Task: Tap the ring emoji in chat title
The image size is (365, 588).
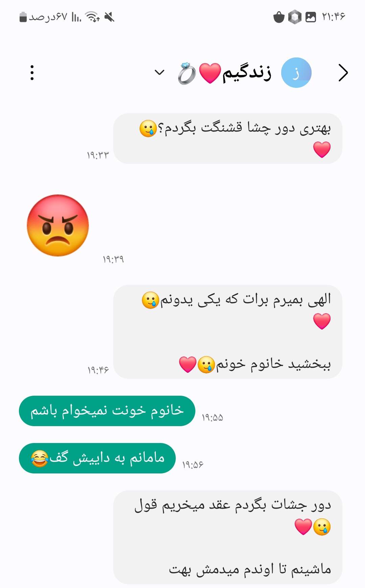Action: 187,73
